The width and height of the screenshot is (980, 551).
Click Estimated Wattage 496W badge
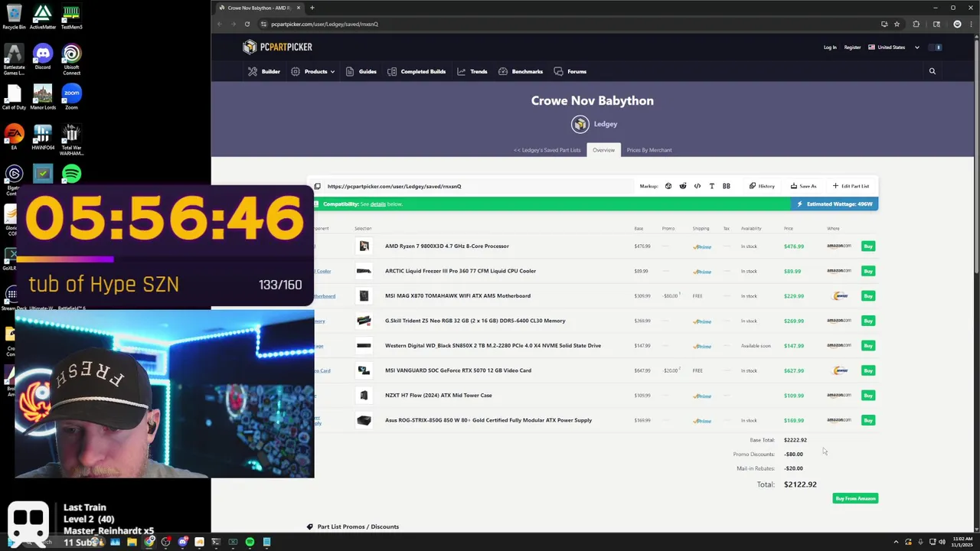click(835, 204)
